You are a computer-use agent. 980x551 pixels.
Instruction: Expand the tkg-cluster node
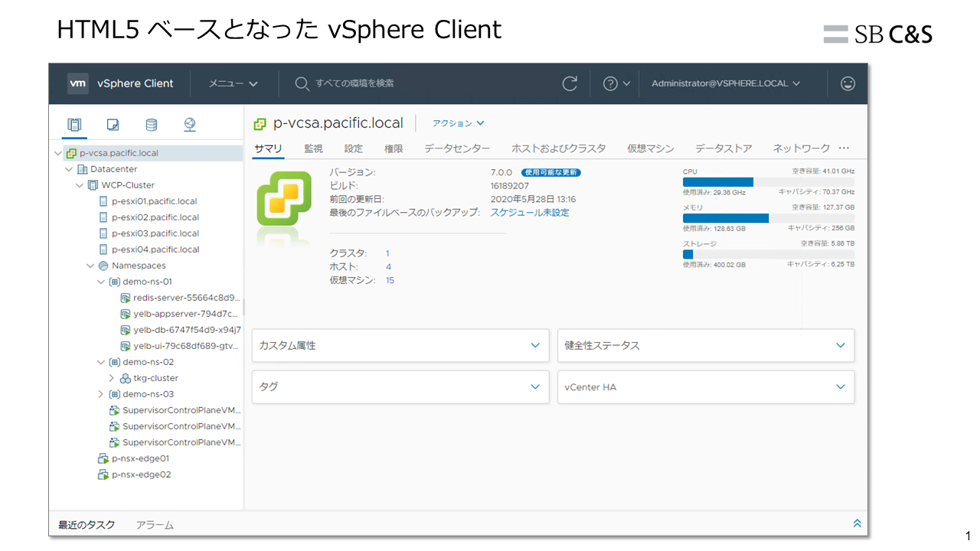(112, 378)
